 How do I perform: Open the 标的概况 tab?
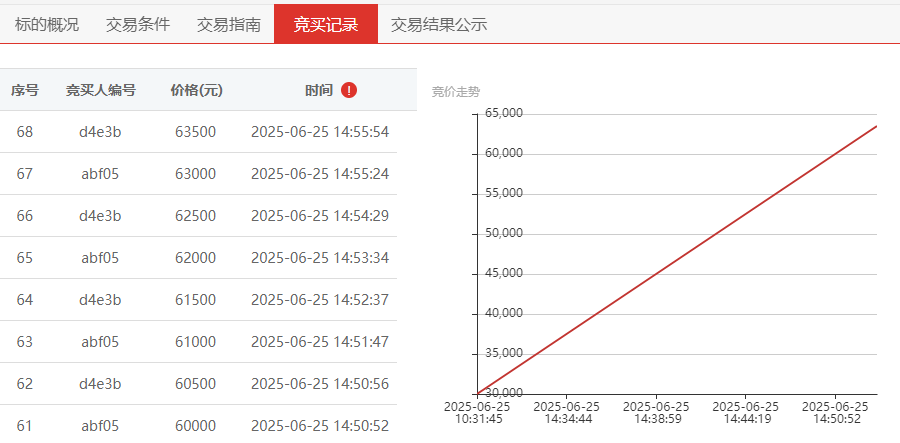click(46, 25)
